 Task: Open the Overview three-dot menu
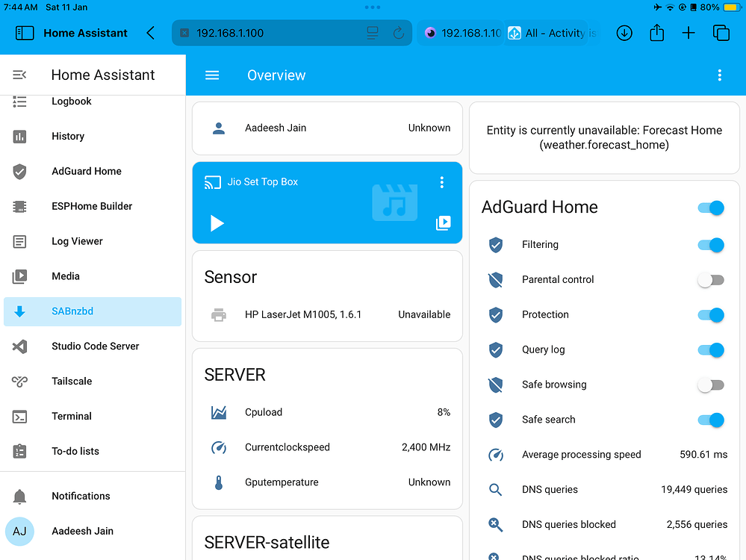point(719,75)
